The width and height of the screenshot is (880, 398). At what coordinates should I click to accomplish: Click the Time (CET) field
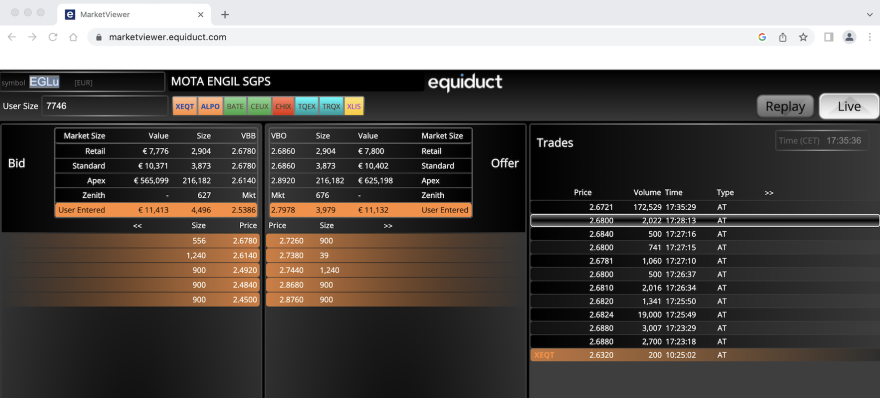tap(822, 140)
